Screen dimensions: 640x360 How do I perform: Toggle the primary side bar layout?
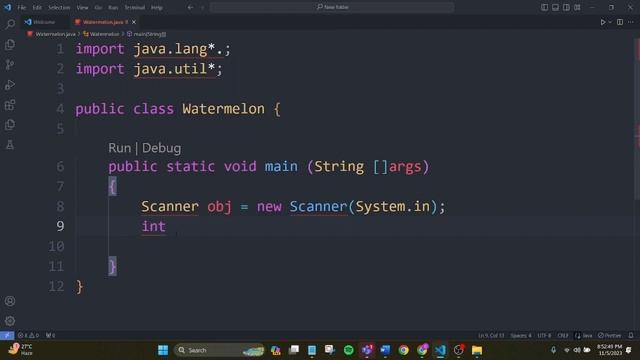click(x=544, y=7)
